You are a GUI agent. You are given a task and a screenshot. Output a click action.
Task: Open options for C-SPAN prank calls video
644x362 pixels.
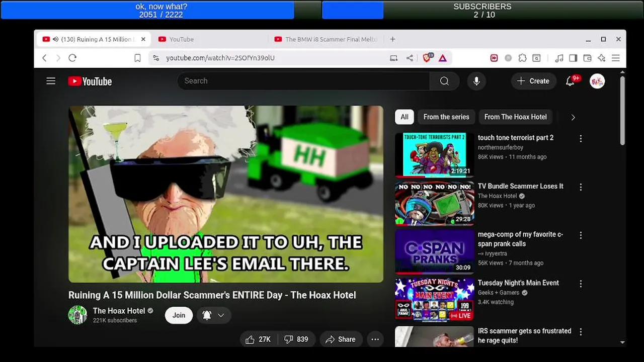(581, 235)
